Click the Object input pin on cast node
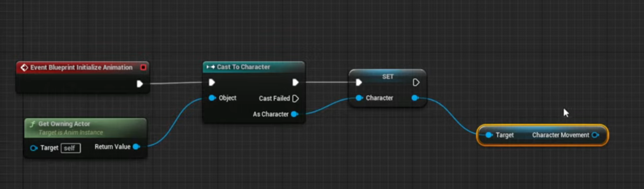644x189 pixels. [212, 98]
